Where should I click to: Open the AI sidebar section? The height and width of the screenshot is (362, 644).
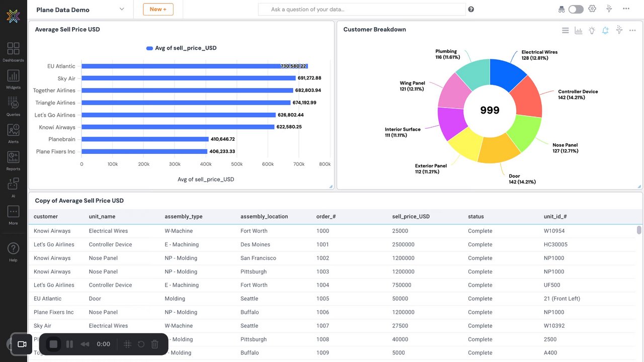13,188
